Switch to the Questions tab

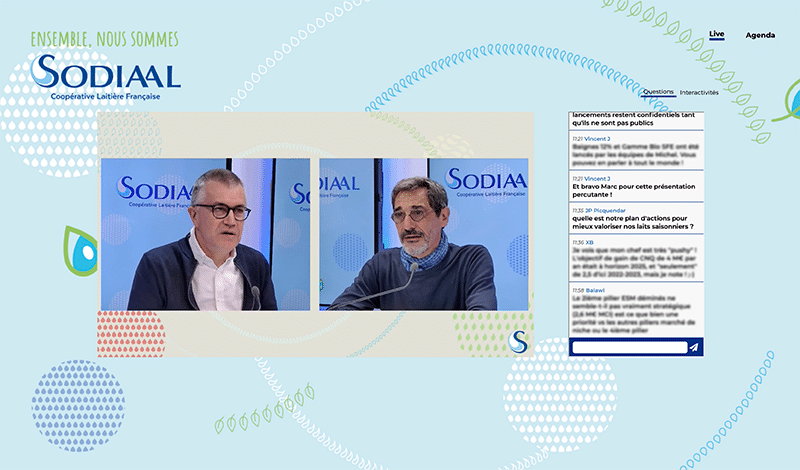(x=658, y=92)
